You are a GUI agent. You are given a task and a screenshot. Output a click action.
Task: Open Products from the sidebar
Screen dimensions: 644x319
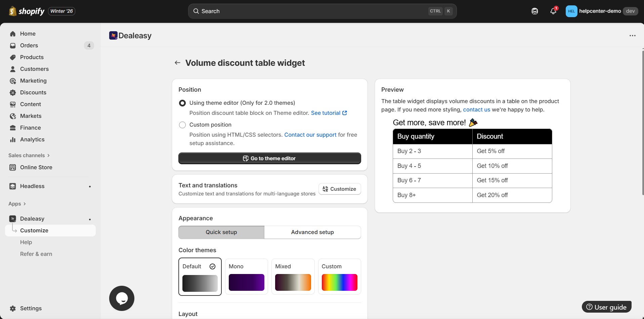pos(32,57)
